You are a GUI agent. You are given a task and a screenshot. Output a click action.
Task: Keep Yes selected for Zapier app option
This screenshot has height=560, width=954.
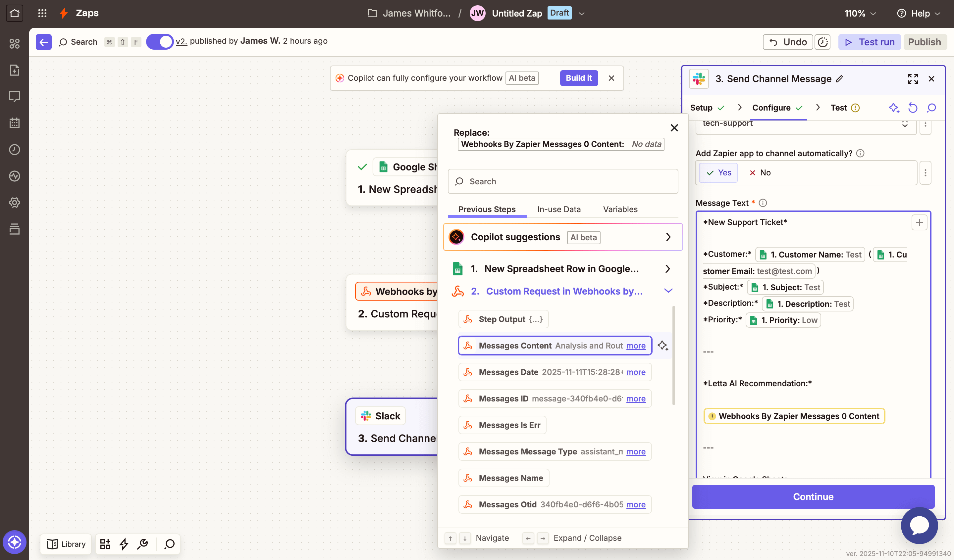coord(718,172)
